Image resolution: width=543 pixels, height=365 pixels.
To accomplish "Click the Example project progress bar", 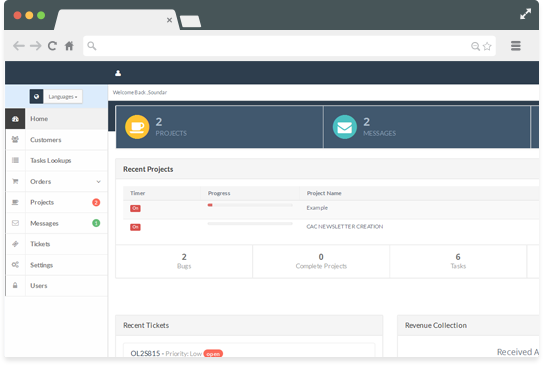I will pyautogui.click(x=250, y=205).
